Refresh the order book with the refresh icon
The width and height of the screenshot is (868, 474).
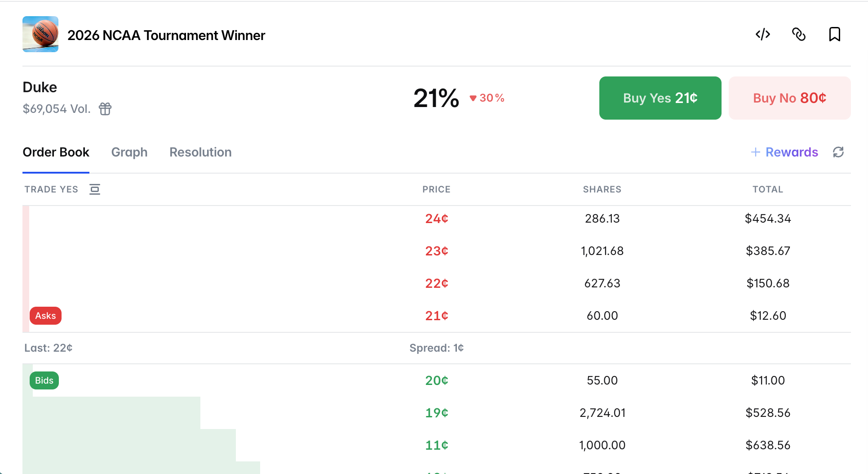tap(839, 152)
